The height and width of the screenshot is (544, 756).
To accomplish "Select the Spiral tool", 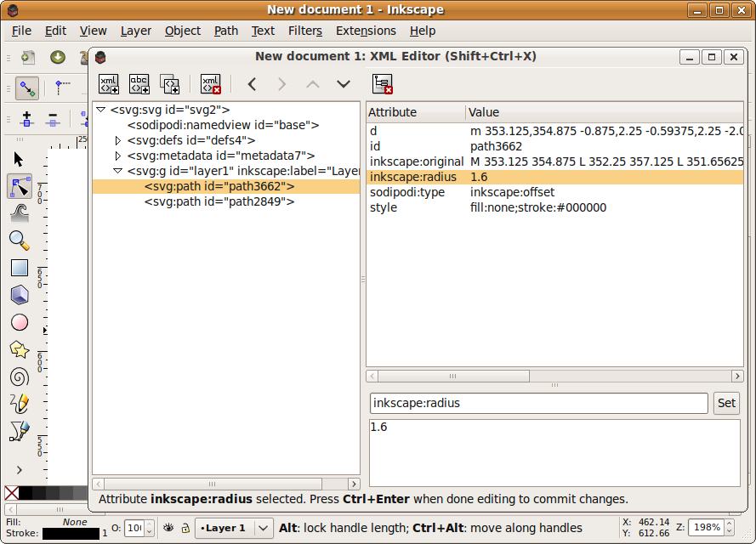I will (x=20, y=377).
